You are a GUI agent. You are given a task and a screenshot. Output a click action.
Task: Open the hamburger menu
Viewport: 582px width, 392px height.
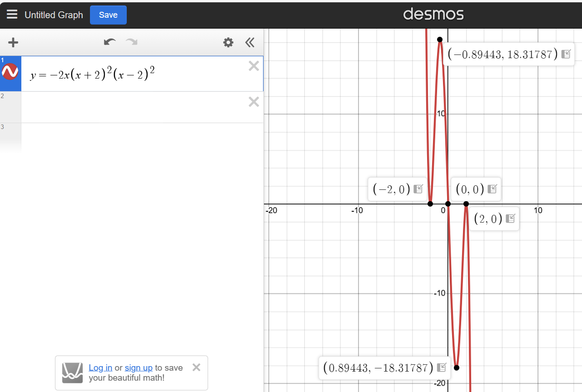click(x=12, y=15)
